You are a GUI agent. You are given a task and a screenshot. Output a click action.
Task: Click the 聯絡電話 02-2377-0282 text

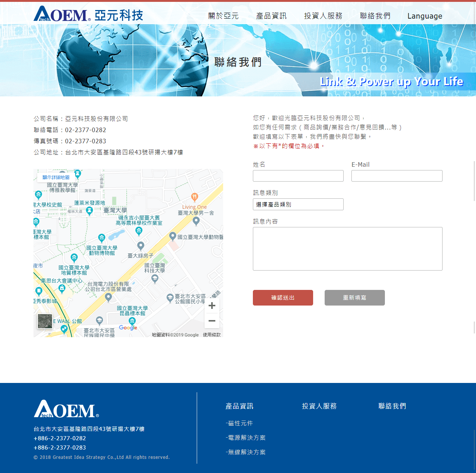pos(70,130)
